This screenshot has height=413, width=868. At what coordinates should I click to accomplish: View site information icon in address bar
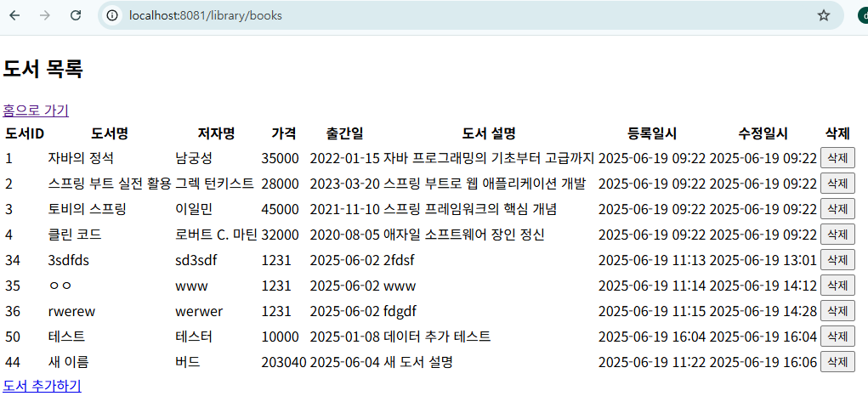pyautogui.click(x=113, y=15)
